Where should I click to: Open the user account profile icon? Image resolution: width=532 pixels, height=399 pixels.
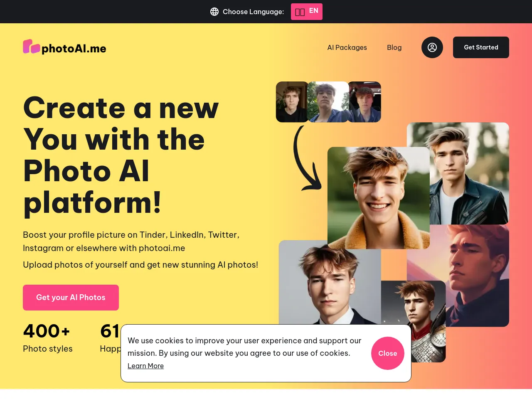432,47
